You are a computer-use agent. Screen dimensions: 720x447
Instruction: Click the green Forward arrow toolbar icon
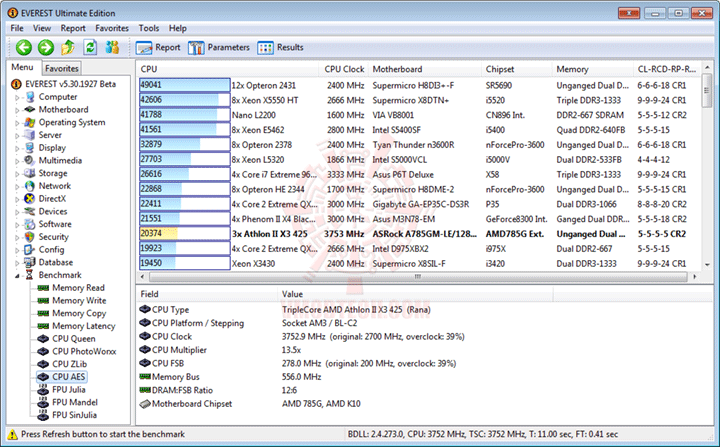pyautogui.click(x=46, y=47)
